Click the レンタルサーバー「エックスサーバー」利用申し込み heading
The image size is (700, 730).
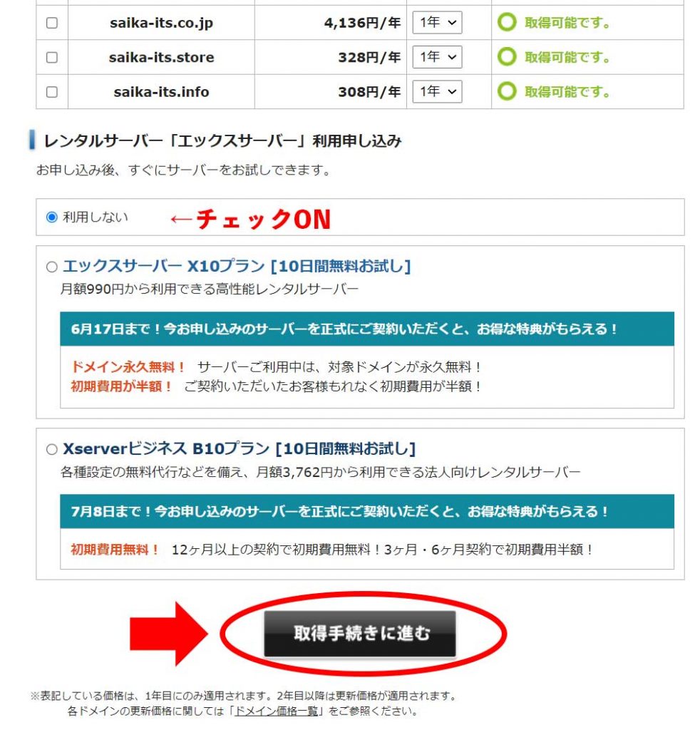pyautogui.click(x=222, y=140)
